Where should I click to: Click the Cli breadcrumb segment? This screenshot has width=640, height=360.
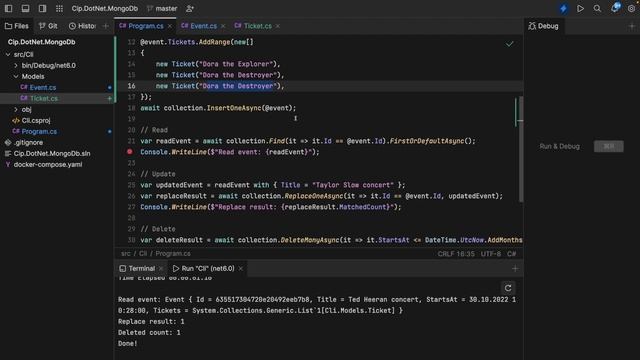tap(143, 253)
